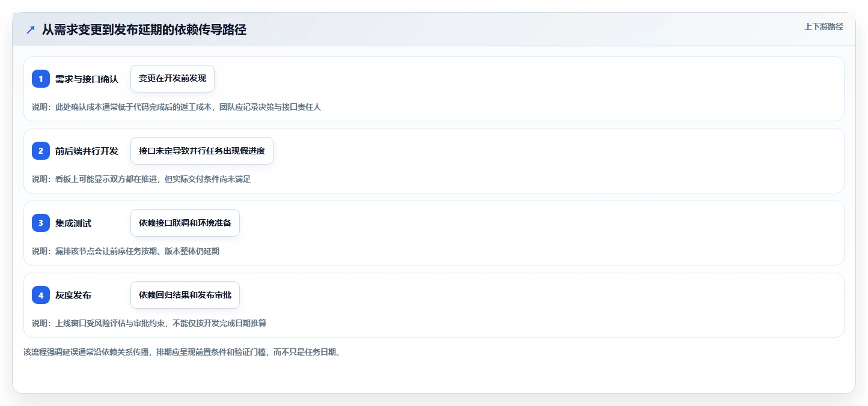The width and height of the screenshot is (868, 406).
Task: Click the step 3 note about 漏排该节点
Action: tap(126, 251)
